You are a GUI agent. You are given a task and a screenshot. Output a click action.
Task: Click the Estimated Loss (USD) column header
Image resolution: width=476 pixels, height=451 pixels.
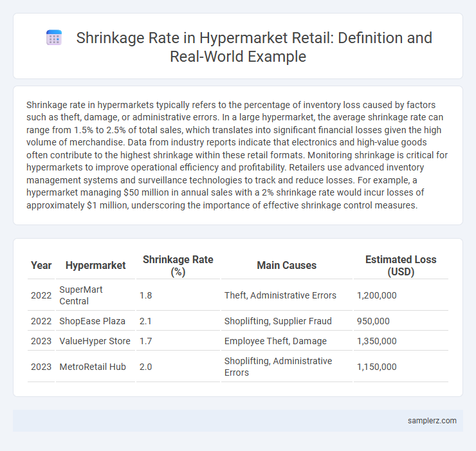point(401,266)
